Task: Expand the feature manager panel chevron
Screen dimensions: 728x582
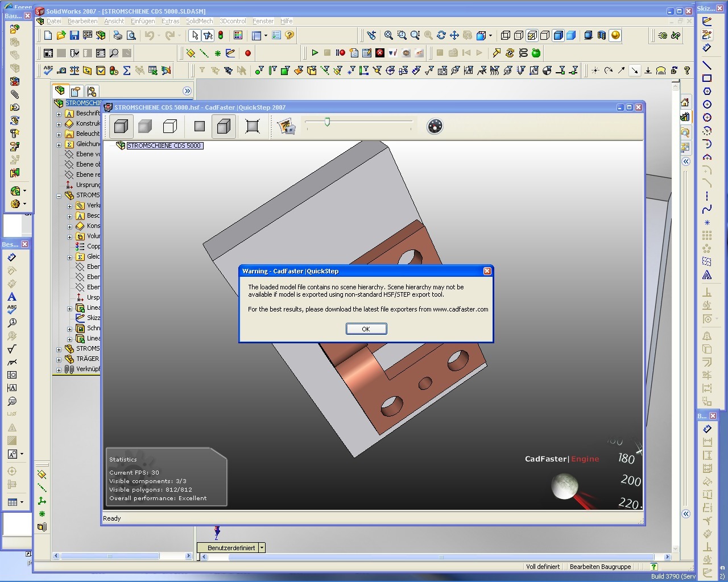Action: (x=187, y=91)
